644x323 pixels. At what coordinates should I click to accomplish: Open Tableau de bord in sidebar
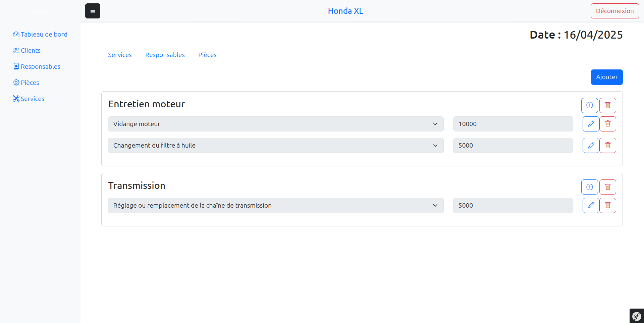pos(40,34)
